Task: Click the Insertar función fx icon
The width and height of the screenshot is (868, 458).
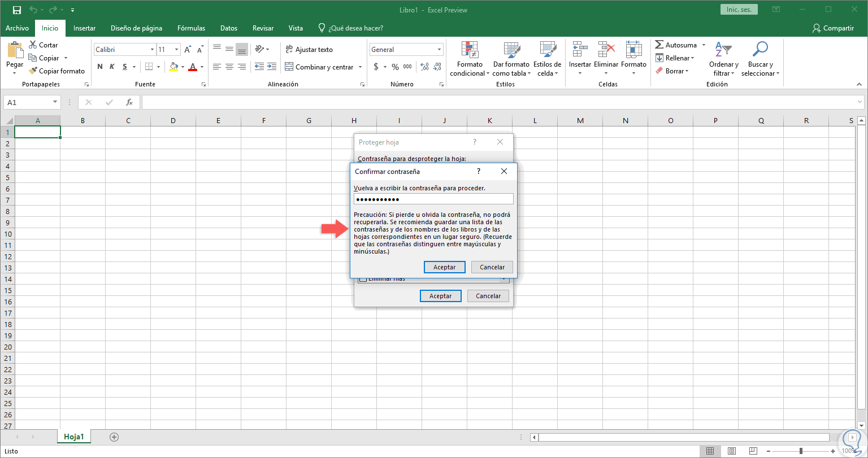Action: [x=129, y=102]
